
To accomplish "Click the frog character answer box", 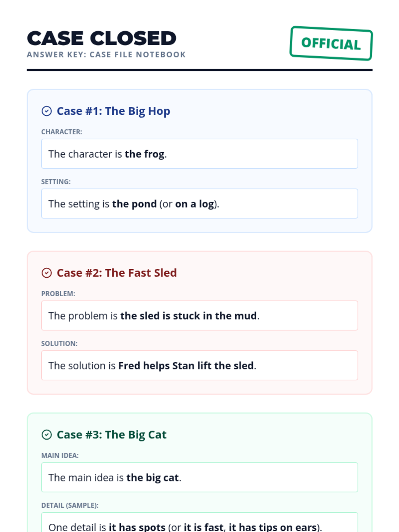I will 199,154.
